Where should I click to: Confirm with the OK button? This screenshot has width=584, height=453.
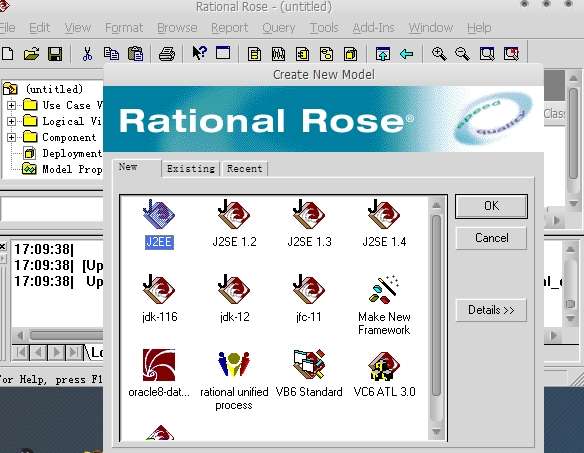click(x=491, y=206)
